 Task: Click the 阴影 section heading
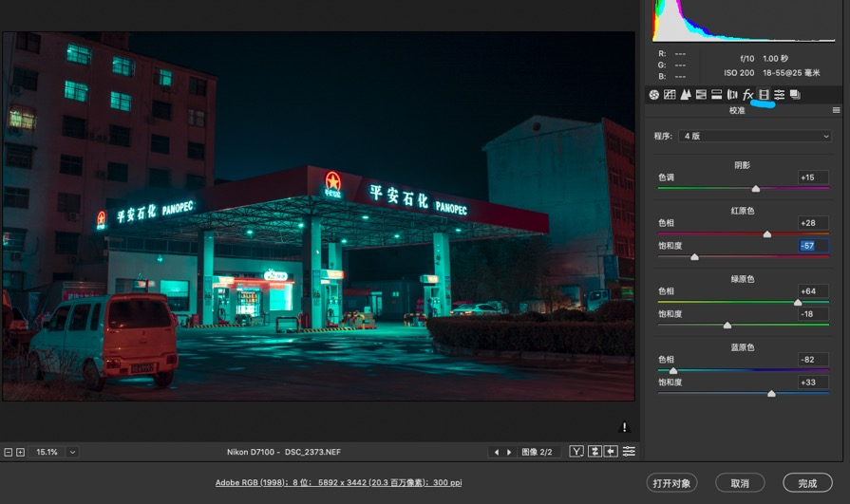point(742,165)
